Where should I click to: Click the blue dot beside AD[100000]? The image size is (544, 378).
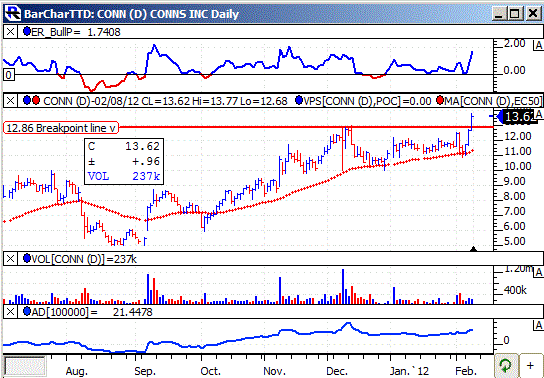coord(27,312)
